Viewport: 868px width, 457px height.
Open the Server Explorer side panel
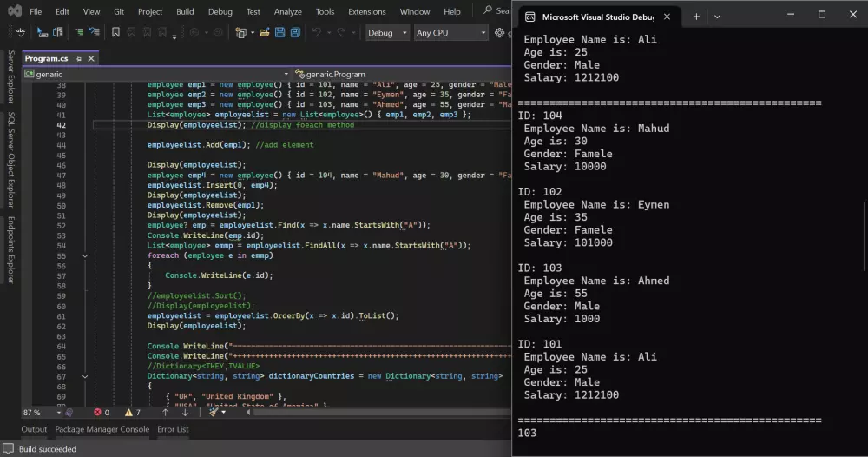coord(10,77)
